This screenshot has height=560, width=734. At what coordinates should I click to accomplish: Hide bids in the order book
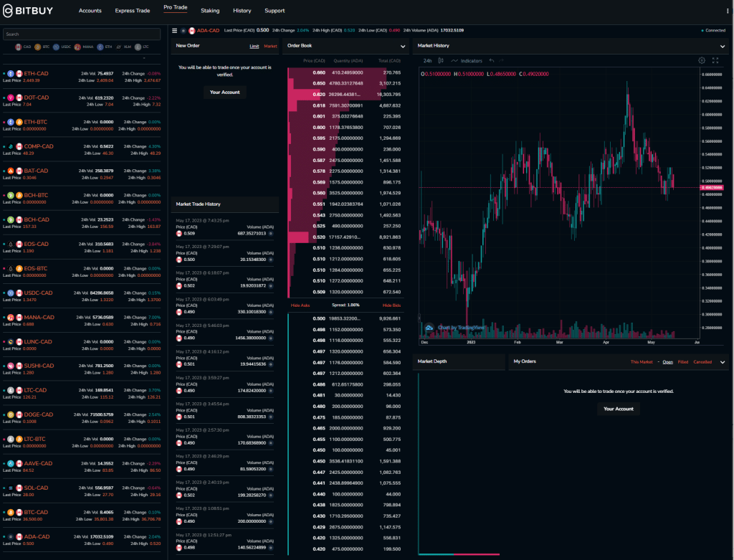[x=393, y=305]
